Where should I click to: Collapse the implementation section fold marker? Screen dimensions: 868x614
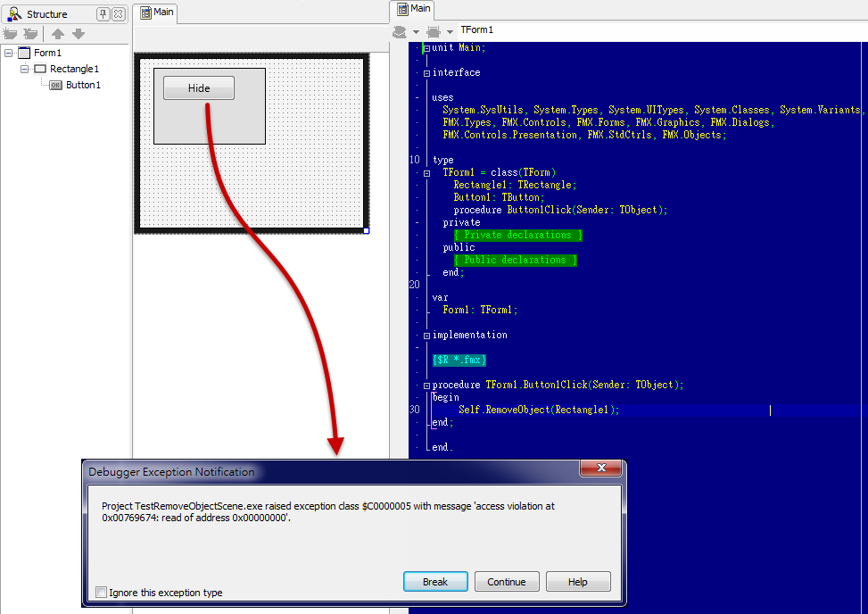(x=426, y=336)
